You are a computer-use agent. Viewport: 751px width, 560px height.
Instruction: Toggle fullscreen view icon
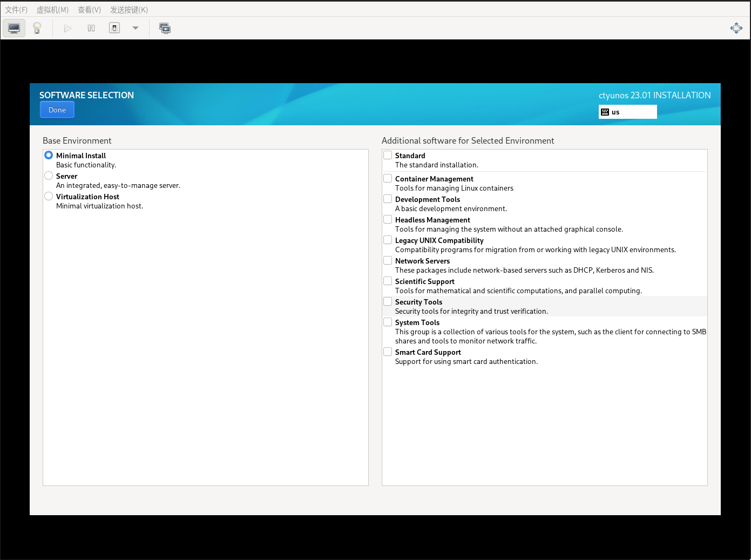point(736,28)
